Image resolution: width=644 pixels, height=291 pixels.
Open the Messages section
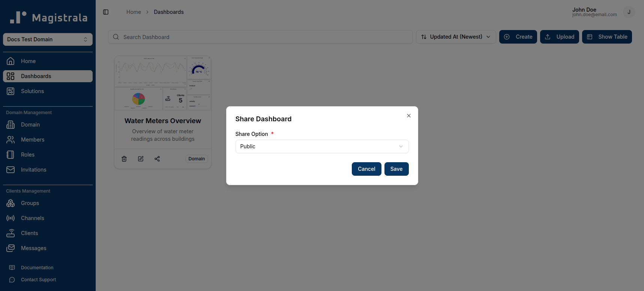tap(48, 248)
